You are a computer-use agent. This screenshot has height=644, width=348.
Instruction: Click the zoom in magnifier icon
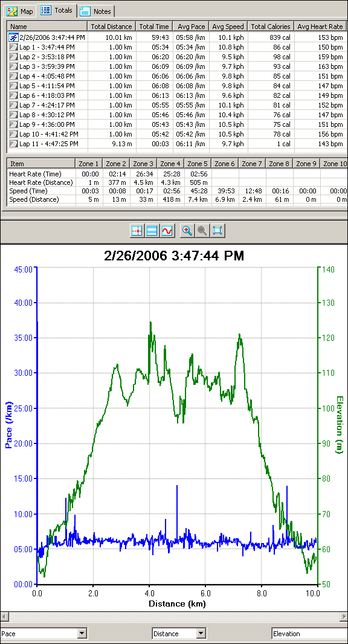(x=187, y=231)
